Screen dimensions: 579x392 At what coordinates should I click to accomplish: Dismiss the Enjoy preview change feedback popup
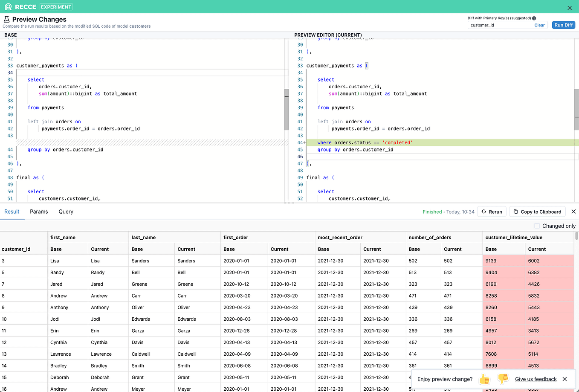pyautogui.click(x=565, y=379)
